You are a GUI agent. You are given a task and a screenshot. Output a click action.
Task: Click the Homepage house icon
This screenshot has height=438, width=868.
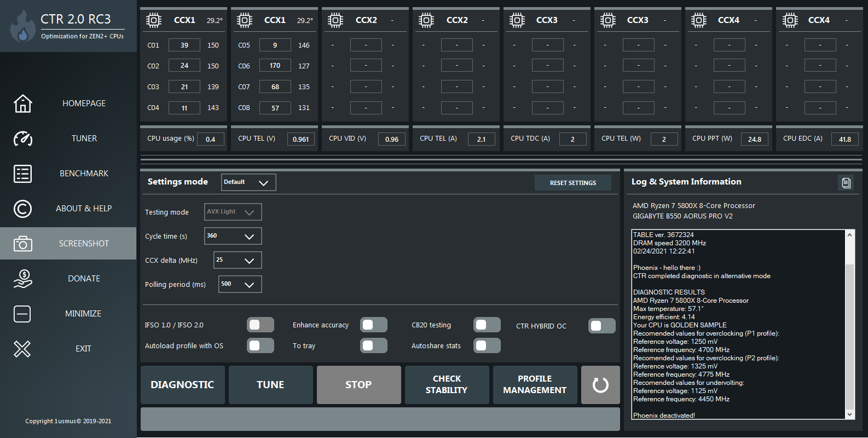[22, 103]
